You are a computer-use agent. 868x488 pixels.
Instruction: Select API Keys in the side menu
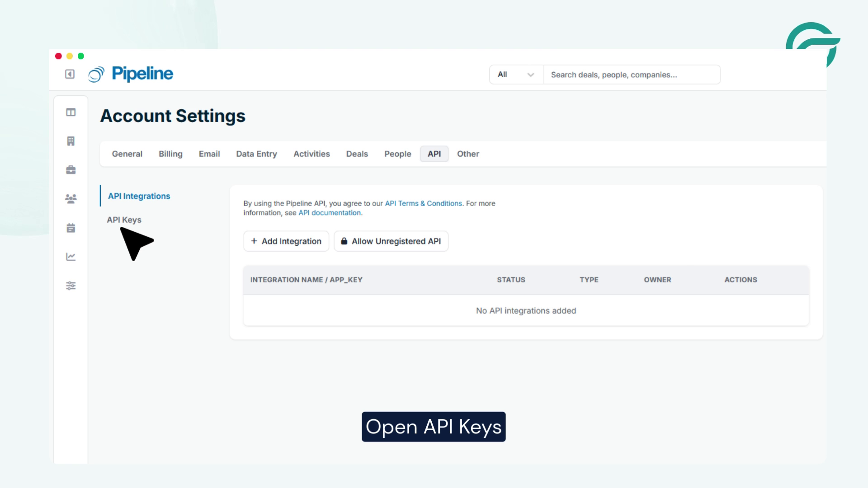click(124, 220)
